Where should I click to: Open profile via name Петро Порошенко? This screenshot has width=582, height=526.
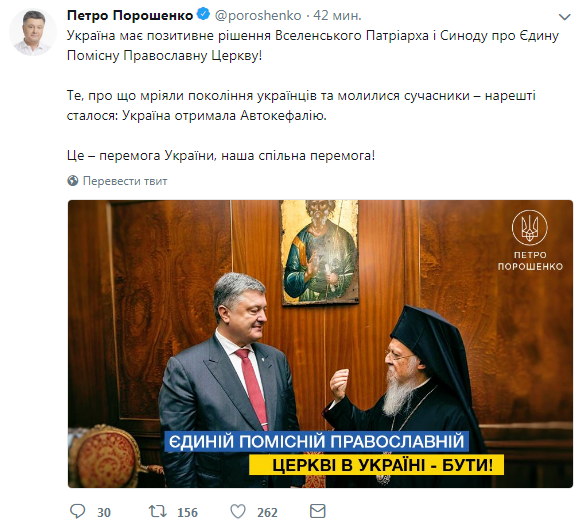click(x=130, y=16)
